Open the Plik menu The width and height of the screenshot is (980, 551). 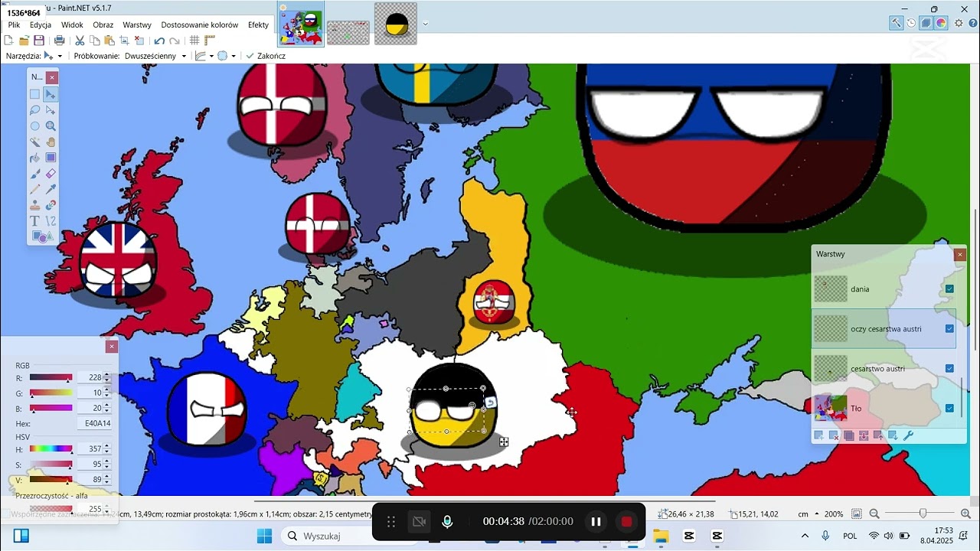click(14, 24)
